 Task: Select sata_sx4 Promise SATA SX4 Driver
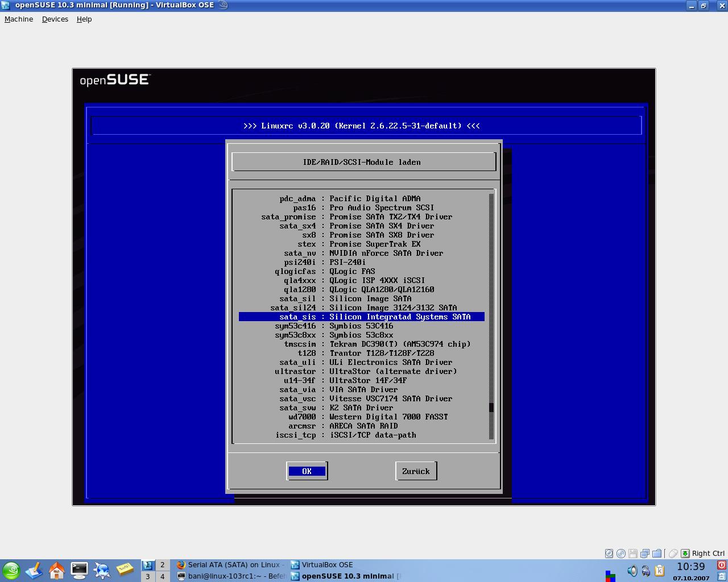362,226
